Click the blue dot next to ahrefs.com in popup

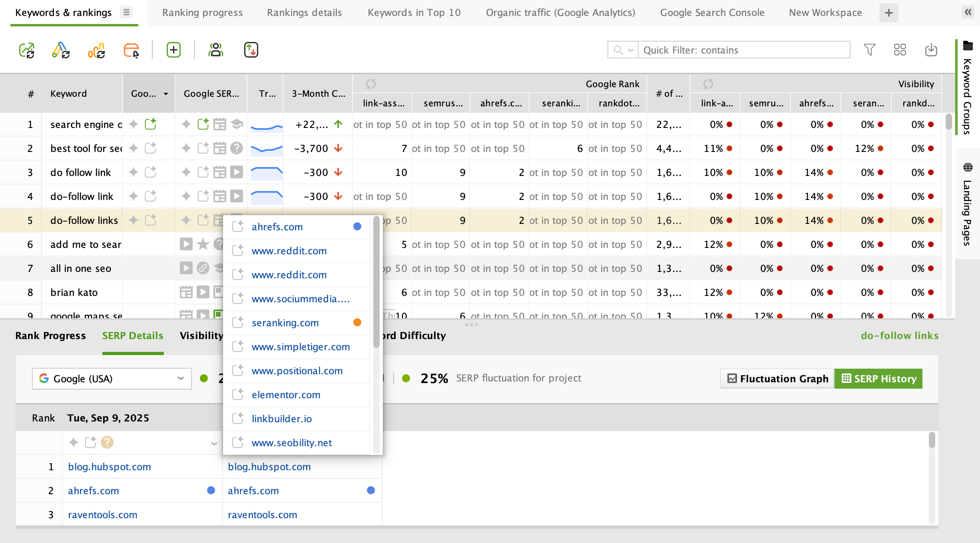(357, 226)
